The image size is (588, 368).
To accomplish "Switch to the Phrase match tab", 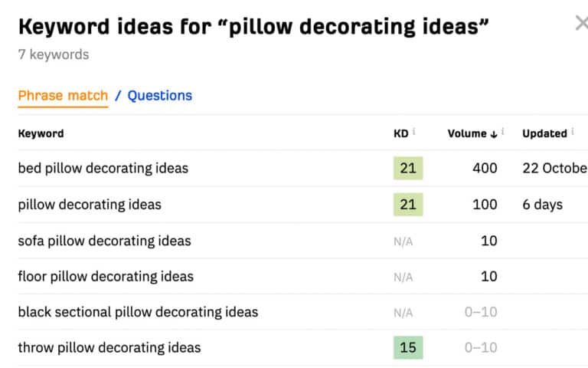I will (x=63, y=96).
